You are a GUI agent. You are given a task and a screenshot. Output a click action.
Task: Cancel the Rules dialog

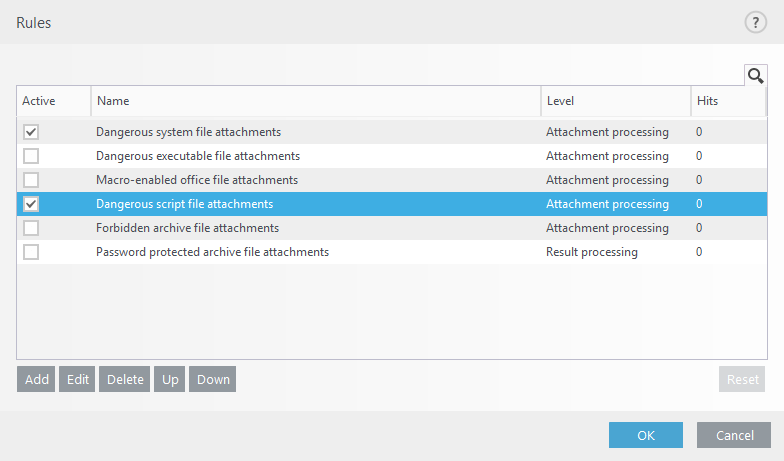click(733, 435)
